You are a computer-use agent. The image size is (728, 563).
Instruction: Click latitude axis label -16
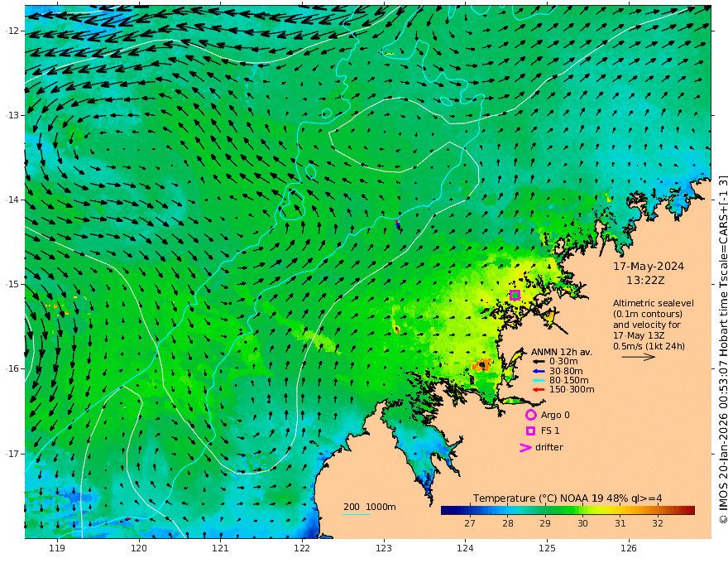[13, 368]
